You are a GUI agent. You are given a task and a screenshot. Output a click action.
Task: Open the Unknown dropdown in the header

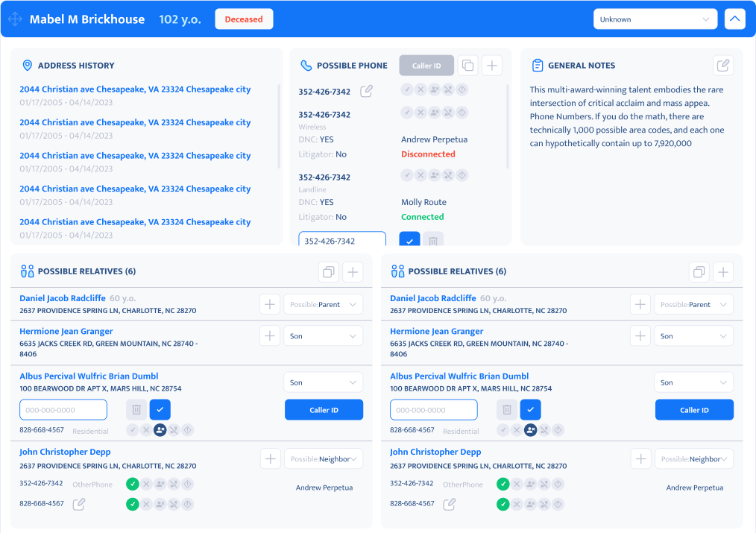pos(654,19)
